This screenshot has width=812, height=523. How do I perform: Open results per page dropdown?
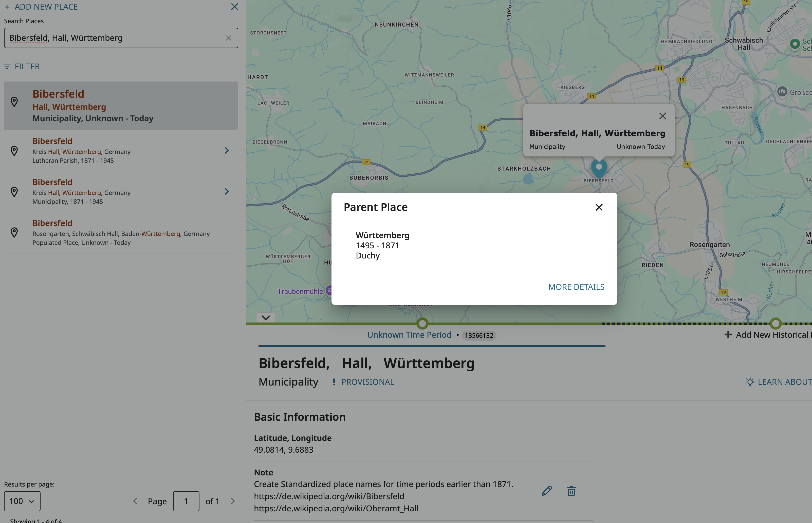[22, 501]
